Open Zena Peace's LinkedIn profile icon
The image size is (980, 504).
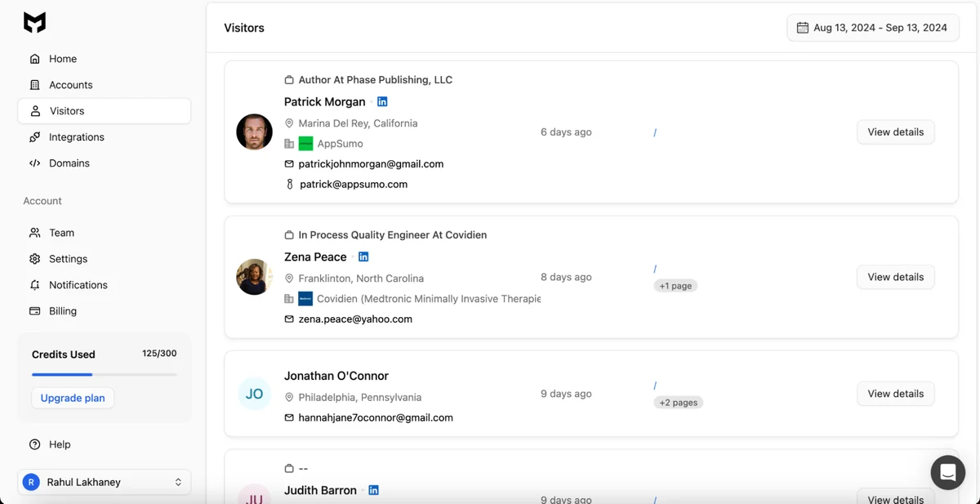coord(363,256)
